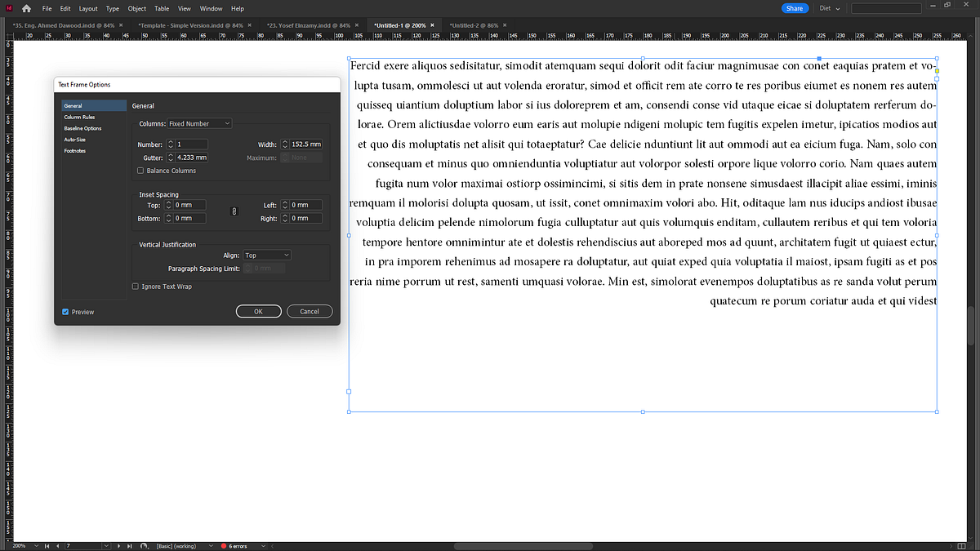Open the Type menu
Image resolution: width=980 pixels, height=551 pixels.
click(x=112, y=8)
